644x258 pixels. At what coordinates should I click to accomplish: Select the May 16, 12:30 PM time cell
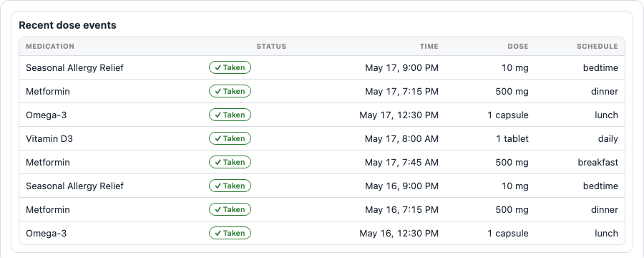pyautogui.click(x=399, y=234)
